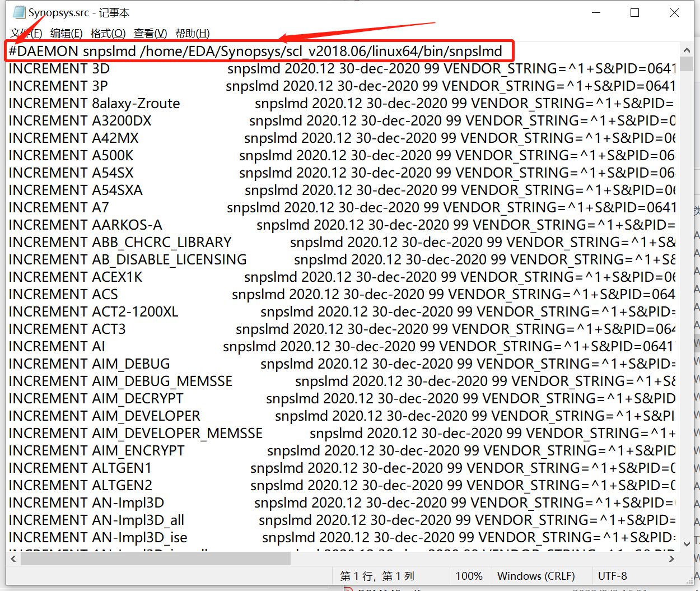Click the INCREMENT ALTGEN2 line
Viewport: 700px width, 591px height.
click(x=342, y=485)
